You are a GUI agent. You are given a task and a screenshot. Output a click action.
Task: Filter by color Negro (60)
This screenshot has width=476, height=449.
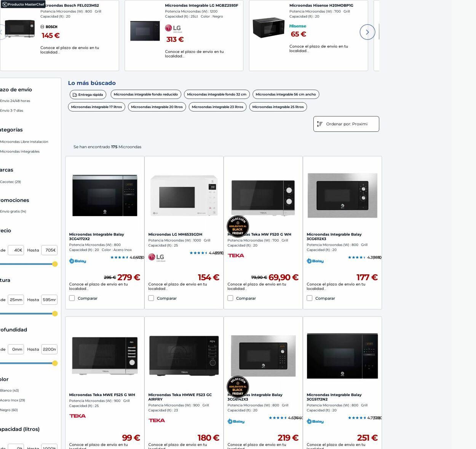pos(9,410)
